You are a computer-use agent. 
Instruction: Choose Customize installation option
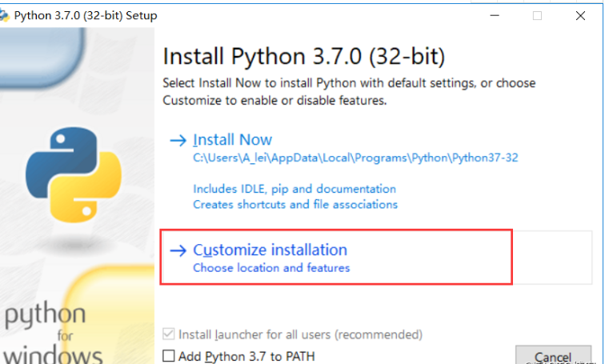coord(377,258)
